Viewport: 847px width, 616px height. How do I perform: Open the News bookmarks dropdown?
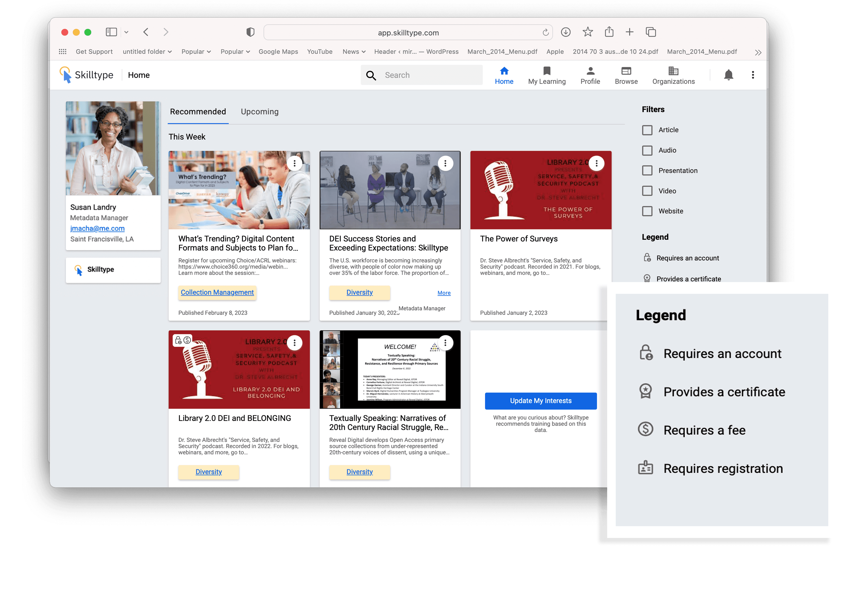(x=354, y=52)
